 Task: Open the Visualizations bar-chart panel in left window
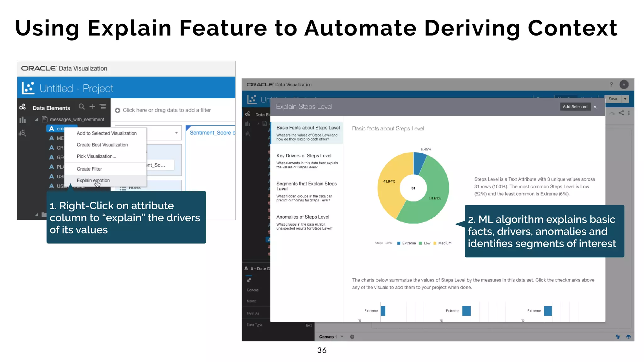[x=22, y=120]
